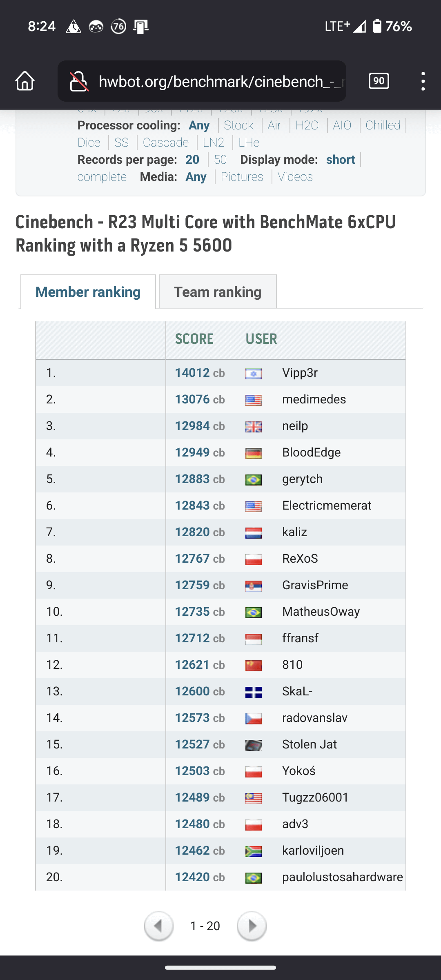Select the Member ranking tab

88,292
